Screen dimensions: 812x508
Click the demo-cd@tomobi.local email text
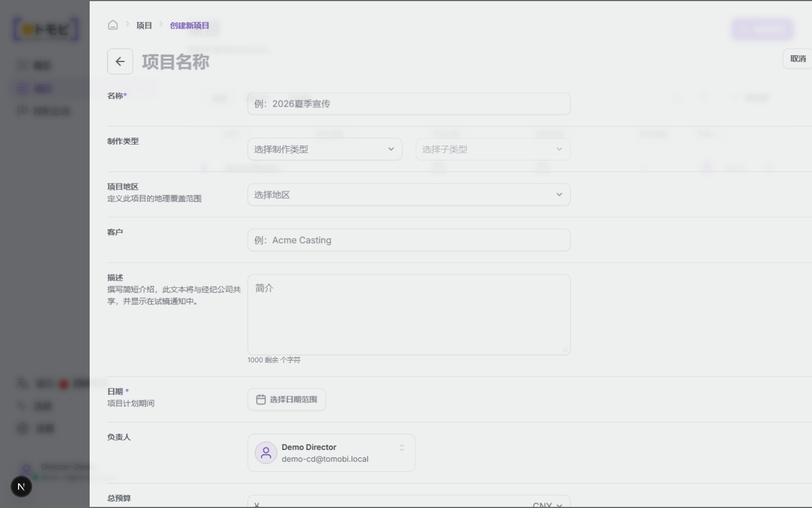point(325,459)
